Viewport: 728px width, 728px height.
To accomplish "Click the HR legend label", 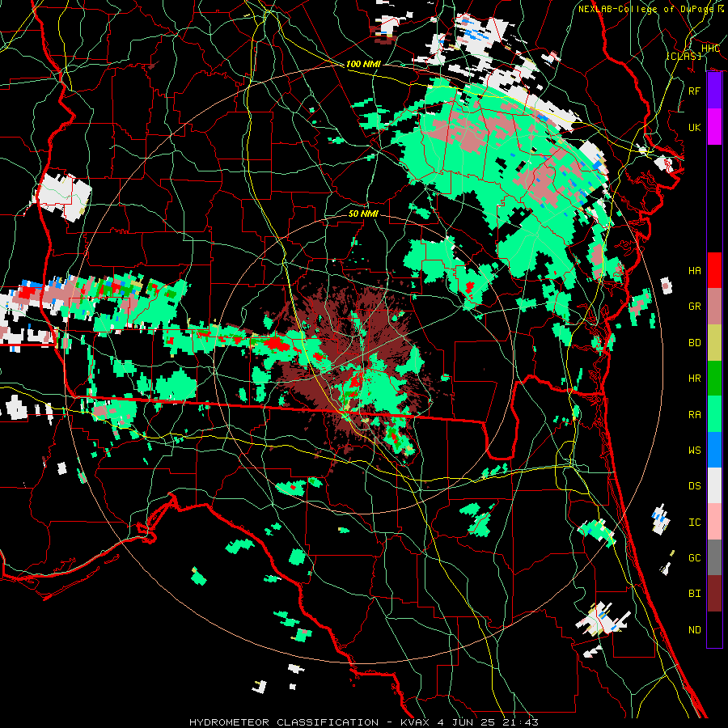I will tap(694, 379).
